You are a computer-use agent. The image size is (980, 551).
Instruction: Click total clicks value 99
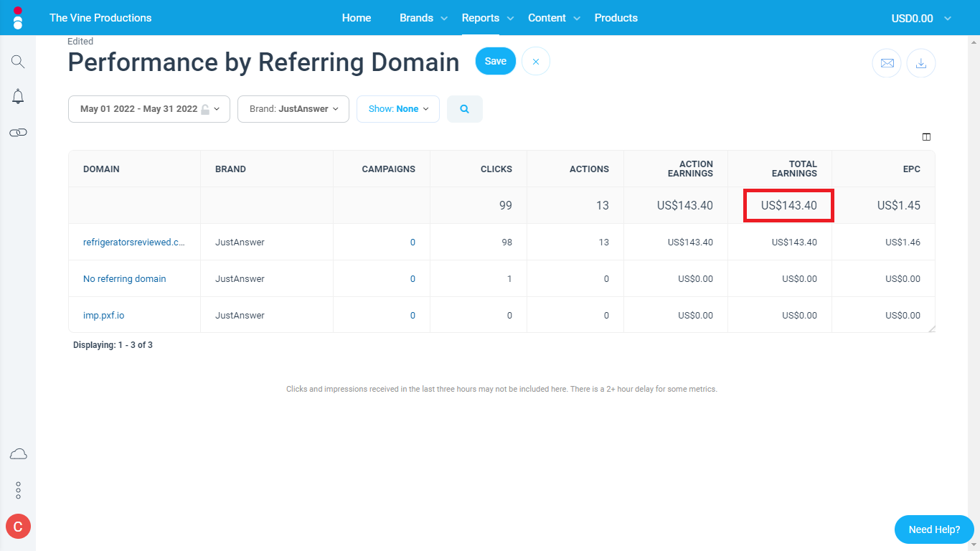pos(506,206)
